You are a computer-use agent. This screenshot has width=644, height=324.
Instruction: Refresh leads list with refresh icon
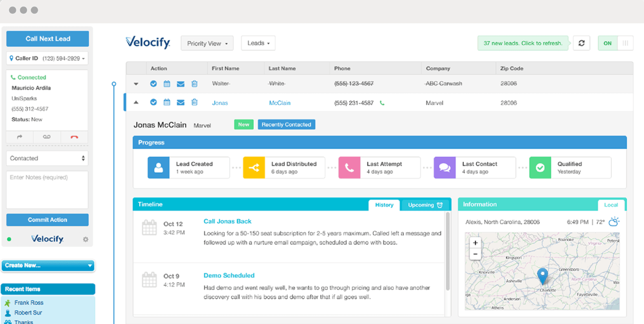[581, 43]
